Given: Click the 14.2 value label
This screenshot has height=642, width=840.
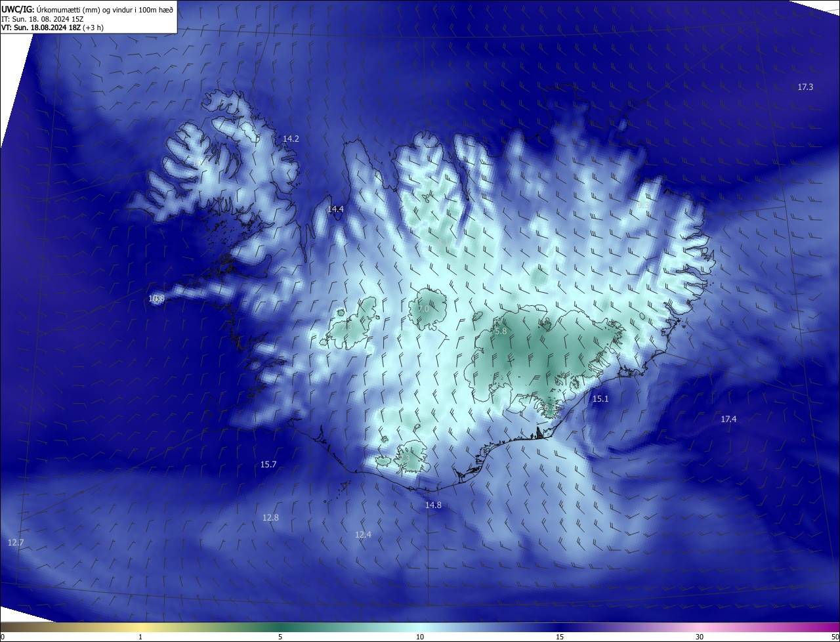Looking at the screenshot, I should pos(291,139).
